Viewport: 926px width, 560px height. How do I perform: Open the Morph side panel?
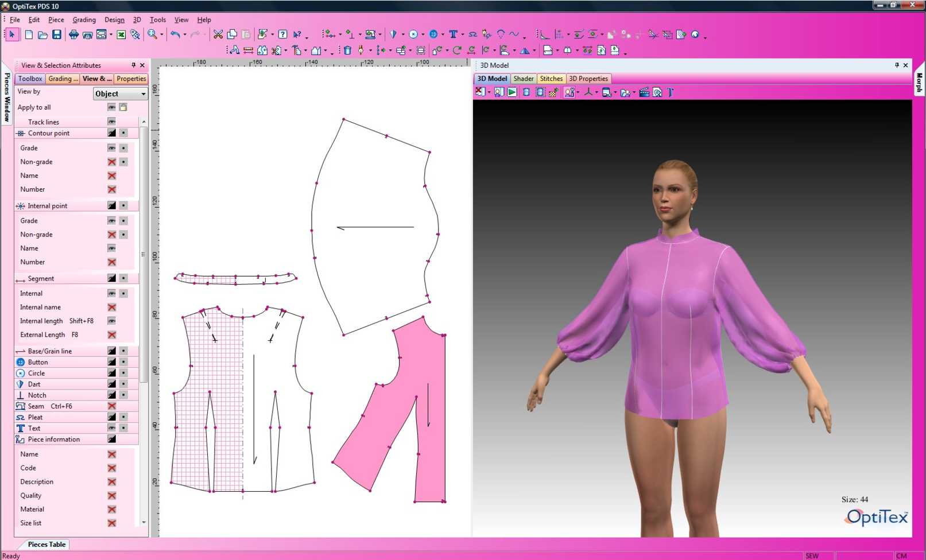point(919,83)
